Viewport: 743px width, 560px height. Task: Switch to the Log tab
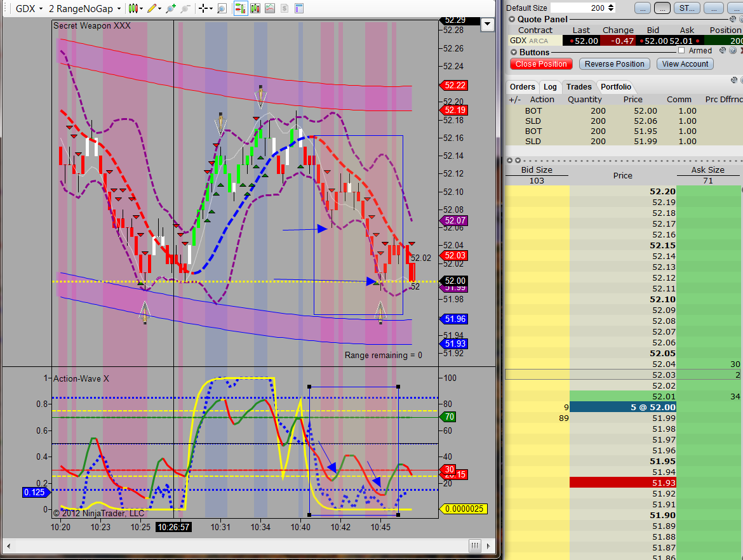pyautogui.click(x=550, y=87)
